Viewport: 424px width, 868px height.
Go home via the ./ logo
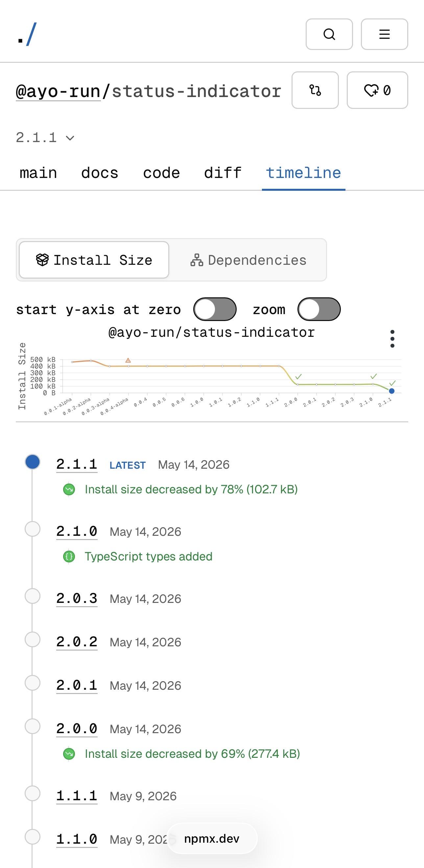coord(27,34)
